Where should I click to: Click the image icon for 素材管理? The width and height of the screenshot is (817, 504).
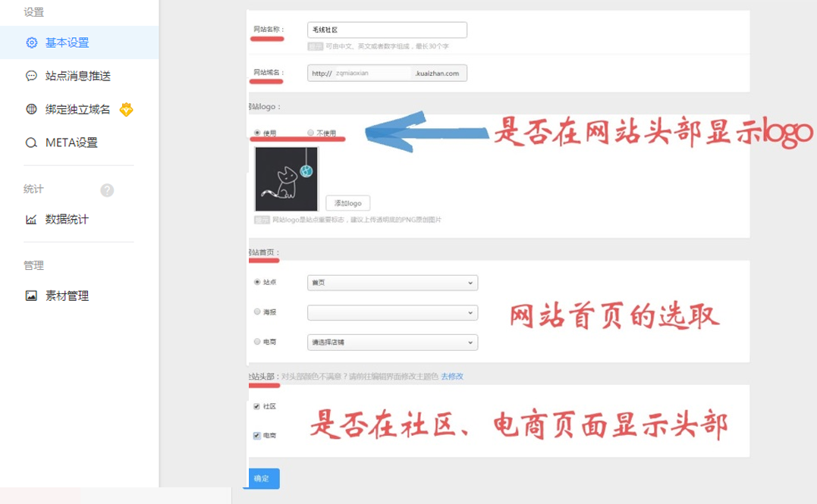click(x=31, y=296)
